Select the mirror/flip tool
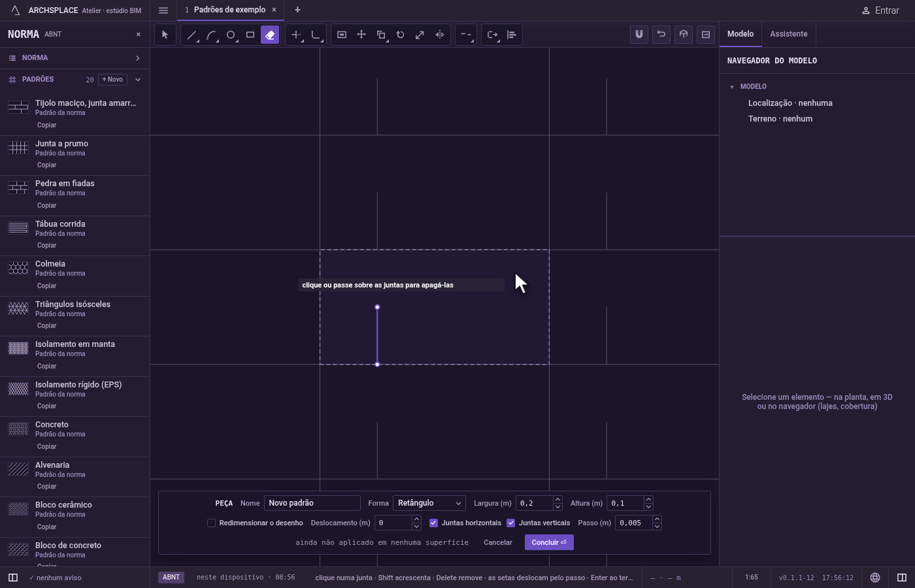Screen dimensions: 915x588 point(440,35)
